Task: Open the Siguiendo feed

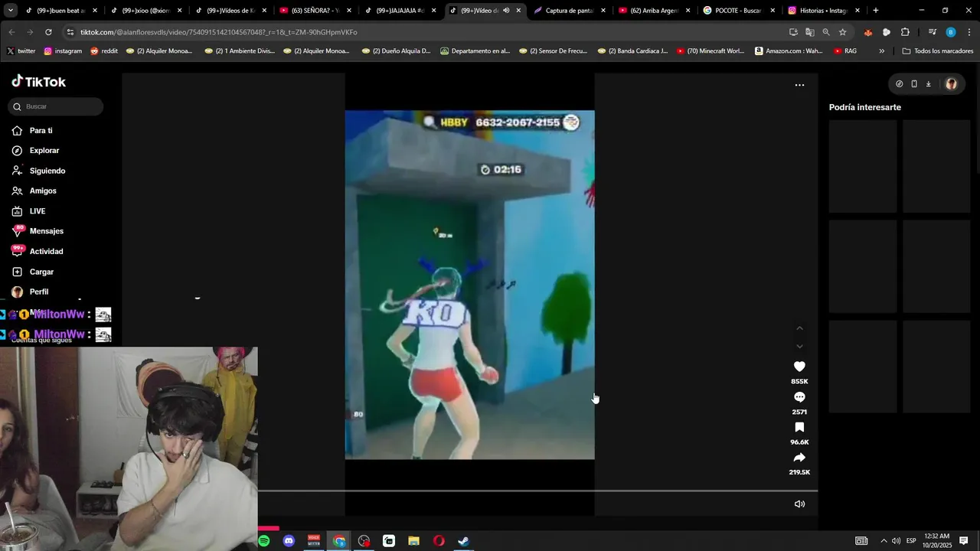Action: click(47, 171)
